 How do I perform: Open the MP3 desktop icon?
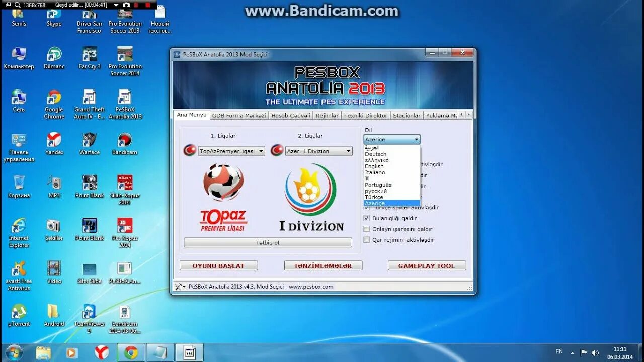pos(54,187)
